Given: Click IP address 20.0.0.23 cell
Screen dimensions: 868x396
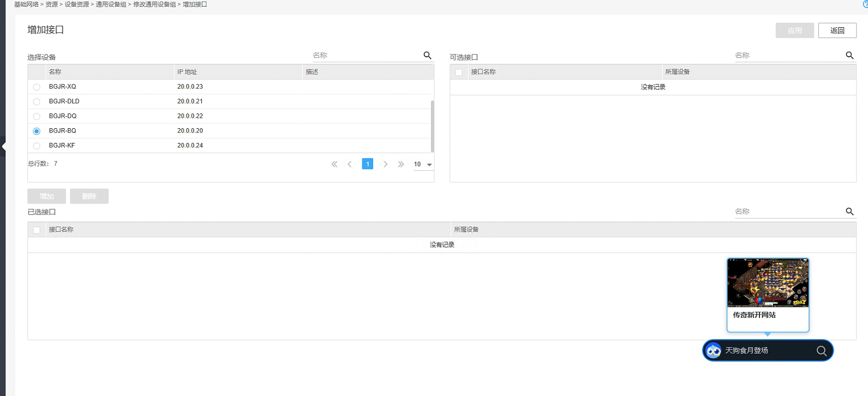Looking at the screenshot, I should 190,87.
